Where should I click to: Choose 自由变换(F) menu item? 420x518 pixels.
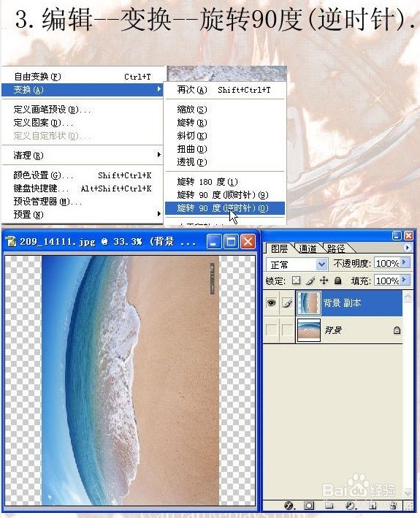(83, 77)
